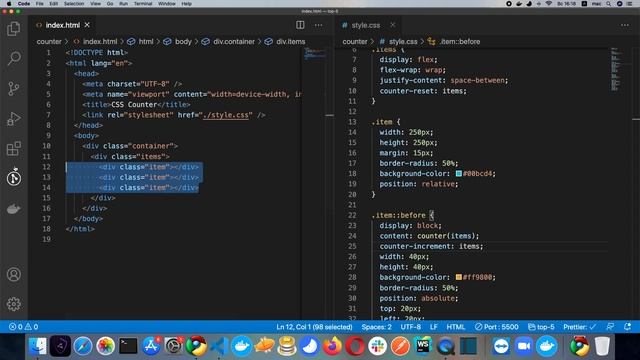Open the feedback icon in status bar
This screenshot has width=640, height=360.
point(610,327)
